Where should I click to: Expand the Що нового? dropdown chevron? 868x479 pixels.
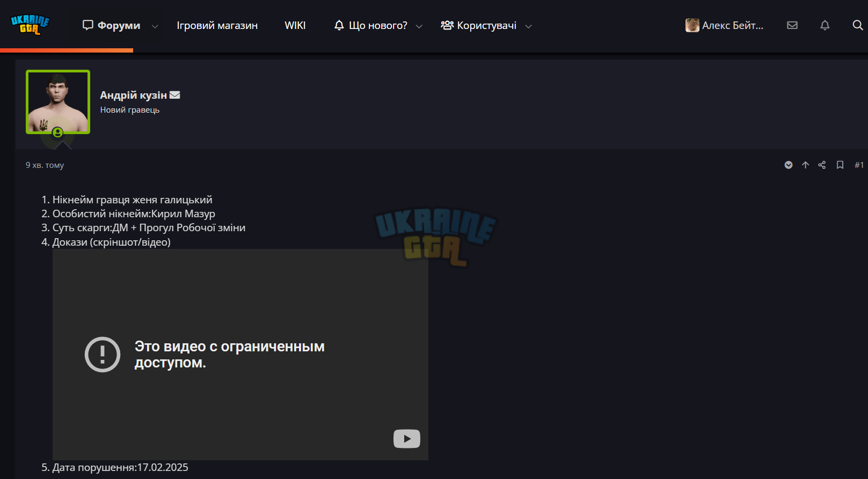pos(419,26)
